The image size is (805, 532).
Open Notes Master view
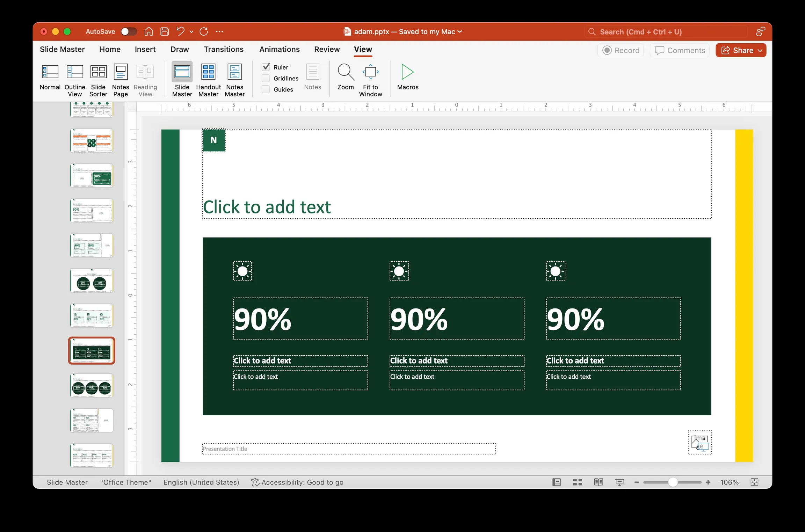click(235, 80)
